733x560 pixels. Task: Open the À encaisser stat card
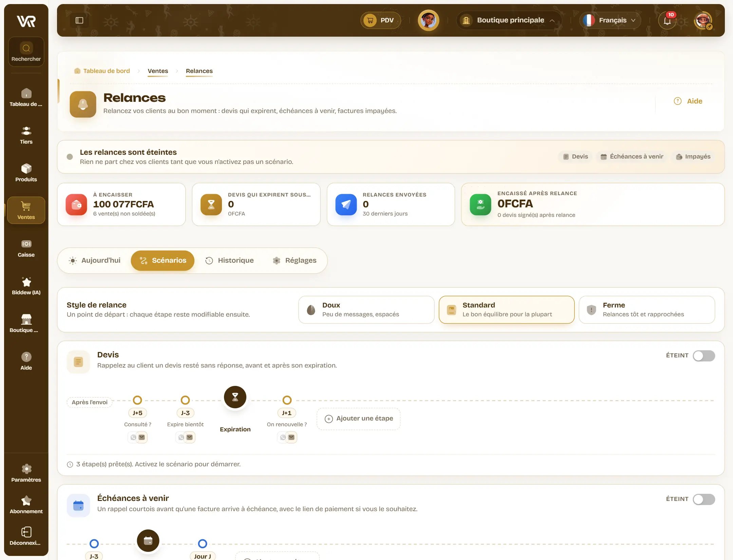tap(121, 204)
